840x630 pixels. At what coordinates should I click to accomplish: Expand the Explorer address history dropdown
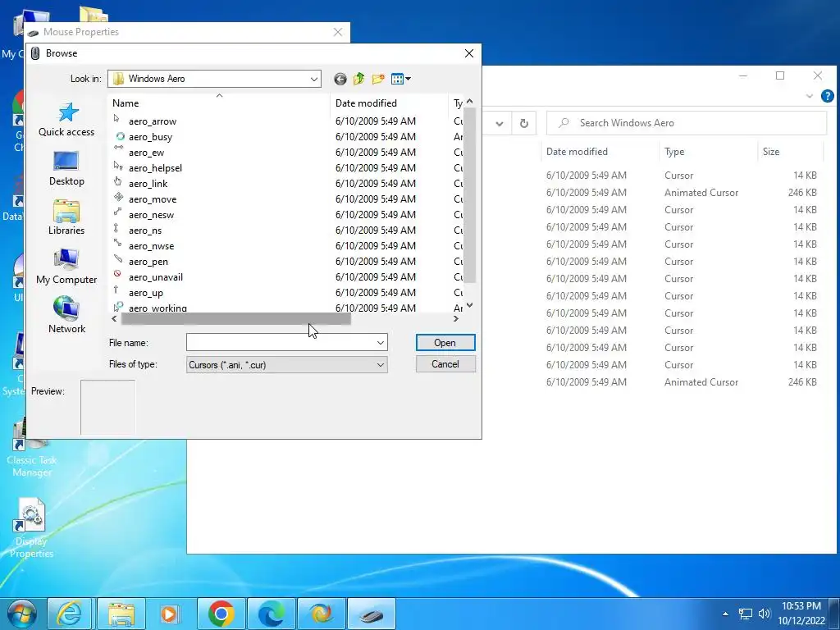[x=500, y=124]
